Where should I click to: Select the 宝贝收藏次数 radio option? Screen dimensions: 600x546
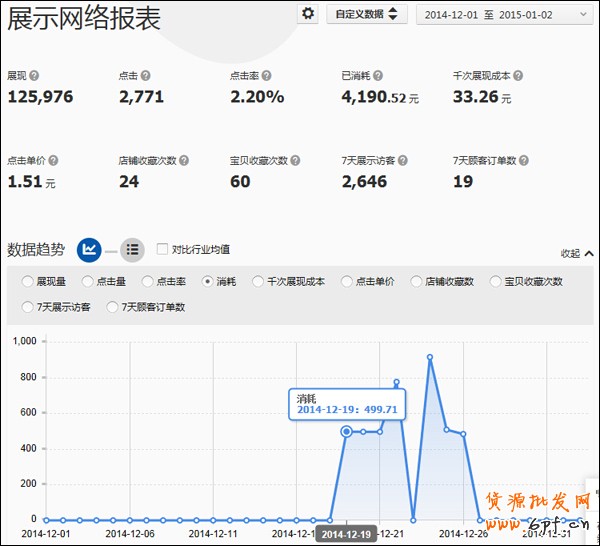pyautogui.click(x=496, y=282)
